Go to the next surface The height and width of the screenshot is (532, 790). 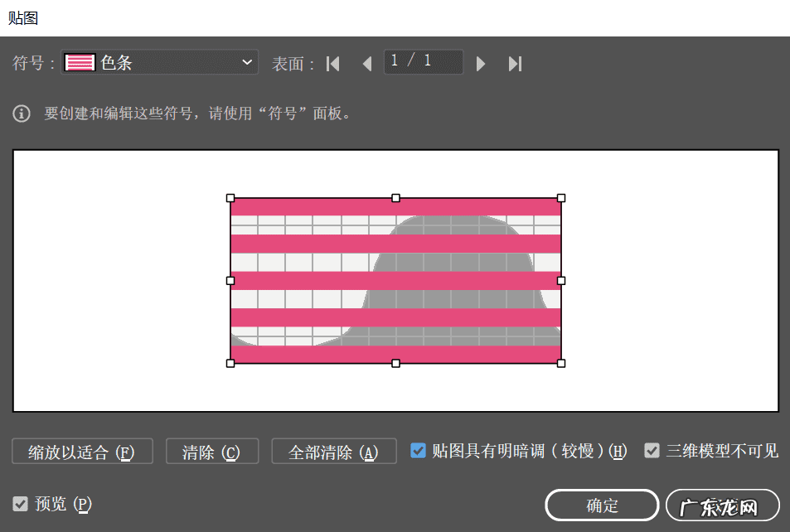click(x=481, y=62)
